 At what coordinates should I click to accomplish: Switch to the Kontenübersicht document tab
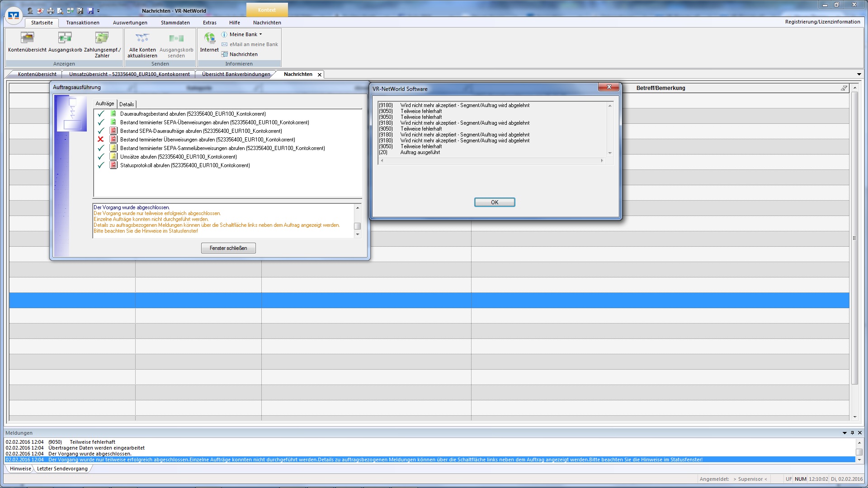coord(37,74)
